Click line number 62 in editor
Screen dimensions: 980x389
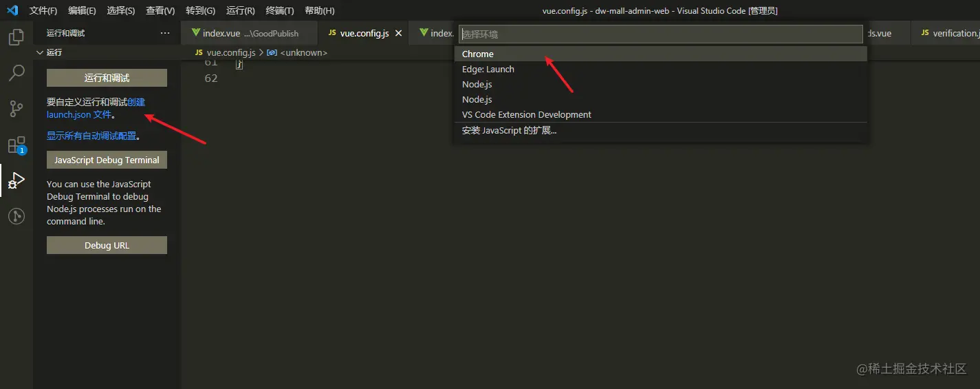pyautogui.click(x=210, y=78)
